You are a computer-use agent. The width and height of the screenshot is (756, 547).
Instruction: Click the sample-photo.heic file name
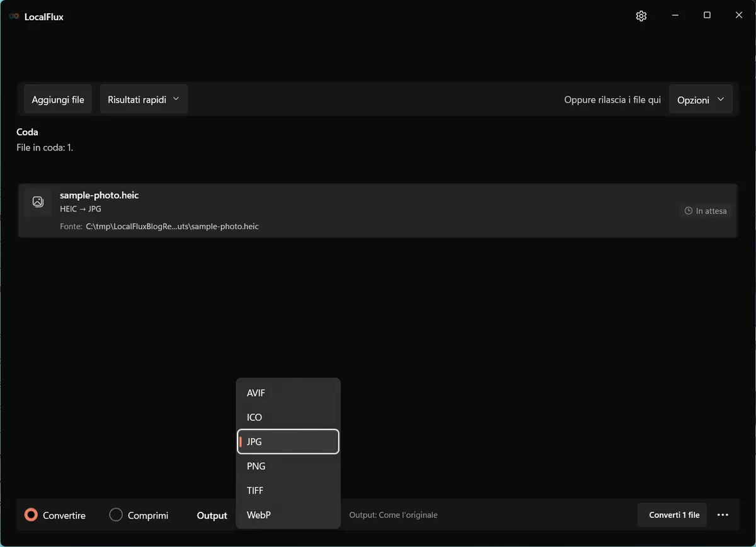[99, 195]
